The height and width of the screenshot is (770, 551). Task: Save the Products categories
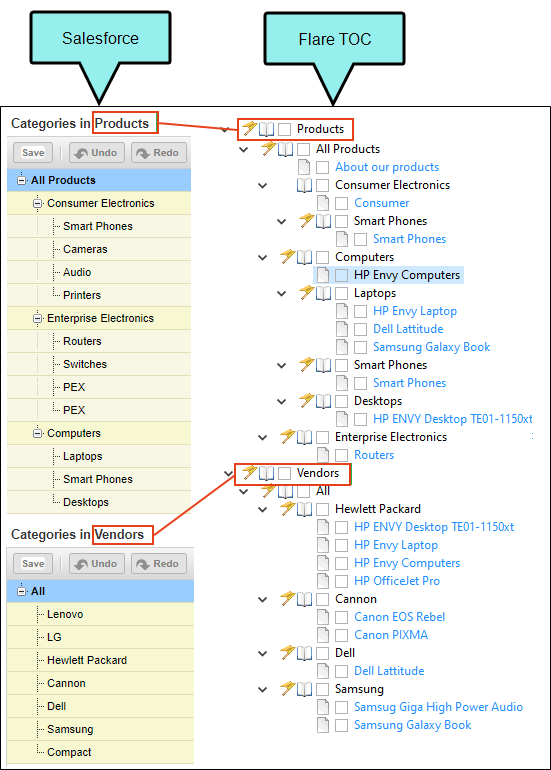click(x=33, y=153)
